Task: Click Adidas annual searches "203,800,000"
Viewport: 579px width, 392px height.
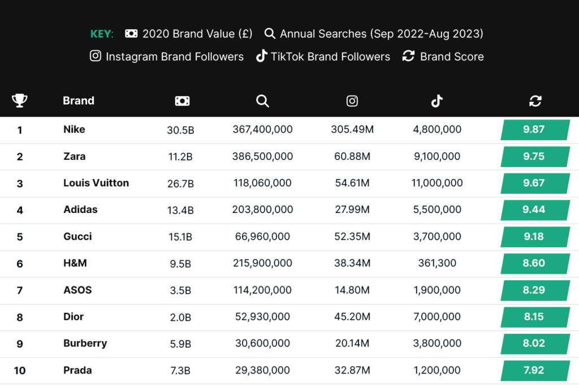Action: [262, 210]
